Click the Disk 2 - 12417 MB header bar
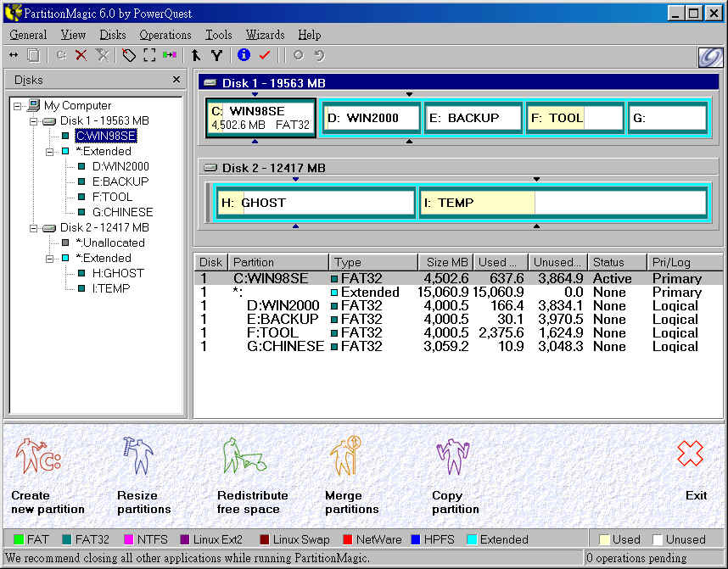728x569 pixels. tap(459, 168)
